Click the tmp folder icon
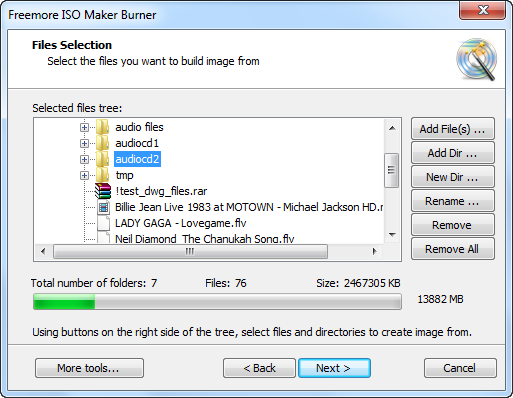The width and height of the screenshot is (513, 398). pos(102,175)
